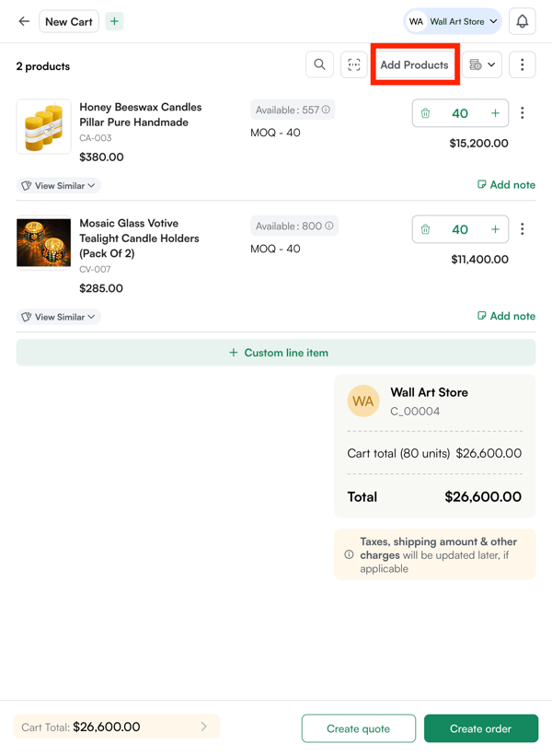Increase Mosaic Glass Votive quantity by one

(495, 229)
